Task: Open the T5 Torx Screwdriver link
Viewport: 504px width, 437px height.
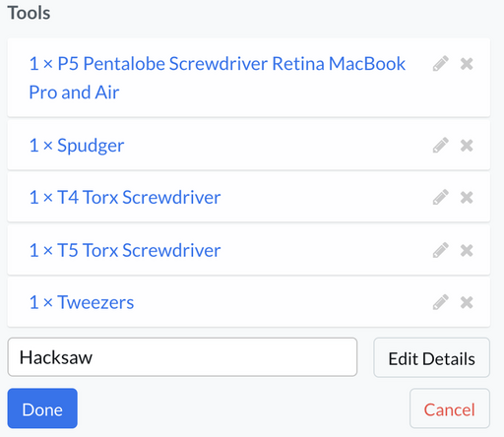Action: 125,250
